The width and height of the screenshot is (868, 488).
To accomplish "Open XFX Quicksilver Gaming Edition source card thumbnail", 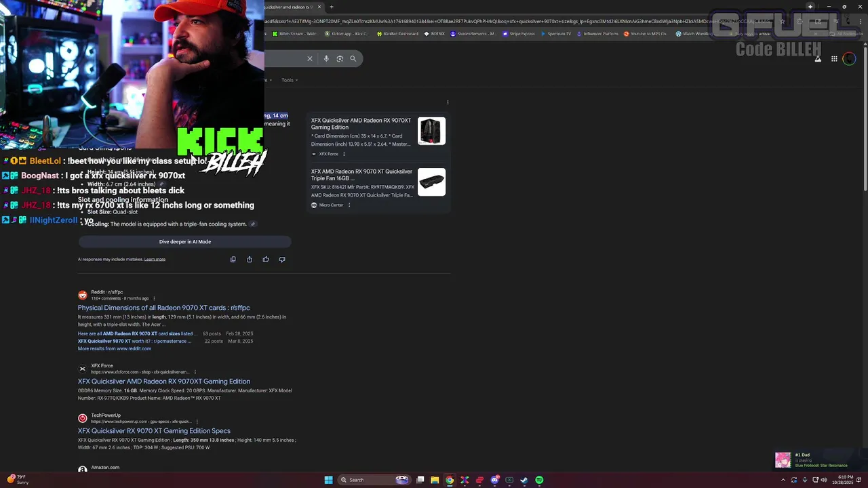I will (431, 131).
